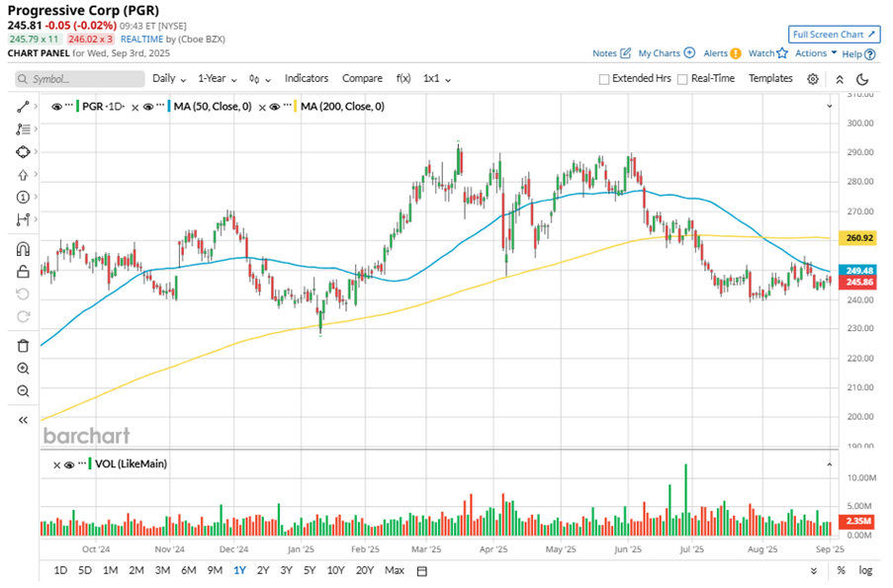Select the arrow marker tool

click(x=23, y=175)
